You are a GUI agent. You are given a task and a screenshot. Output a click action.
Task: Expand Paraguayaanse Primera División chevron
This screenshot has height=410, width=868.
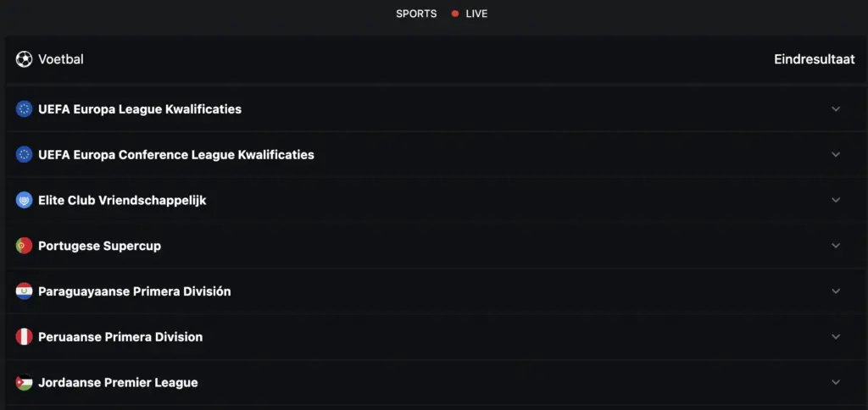pyautogui.click(x=836, y=291)
